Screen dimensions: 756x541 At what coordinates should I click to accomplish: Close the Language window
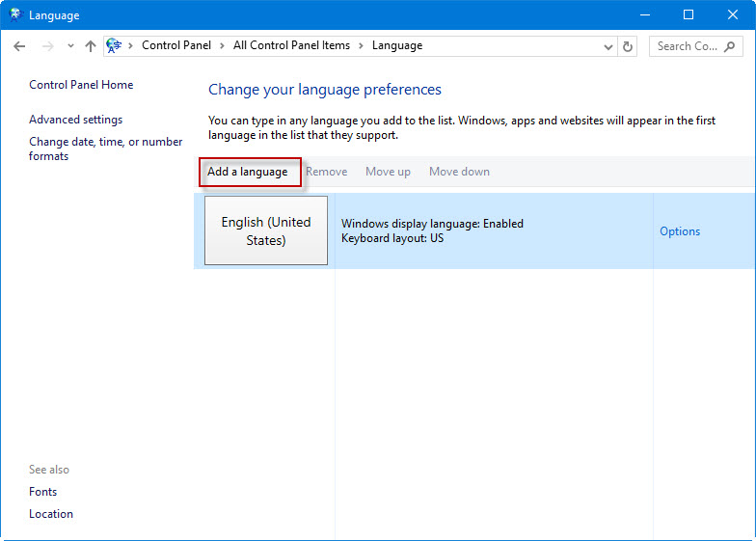733,15
